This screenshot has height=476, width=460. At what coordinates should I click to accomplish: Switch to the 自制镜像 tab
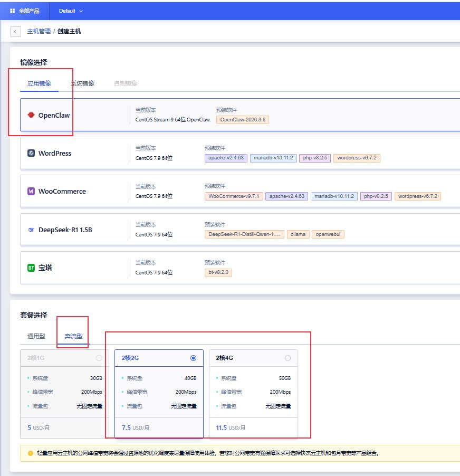[x=126, y=83]
